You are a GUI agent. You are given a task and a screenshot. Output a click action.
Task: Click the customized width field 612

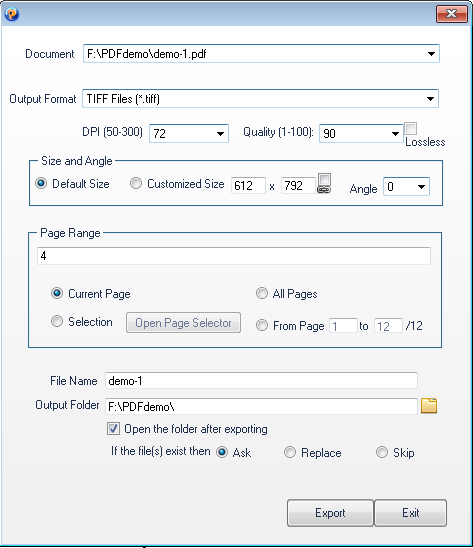[x=248, y=186]
